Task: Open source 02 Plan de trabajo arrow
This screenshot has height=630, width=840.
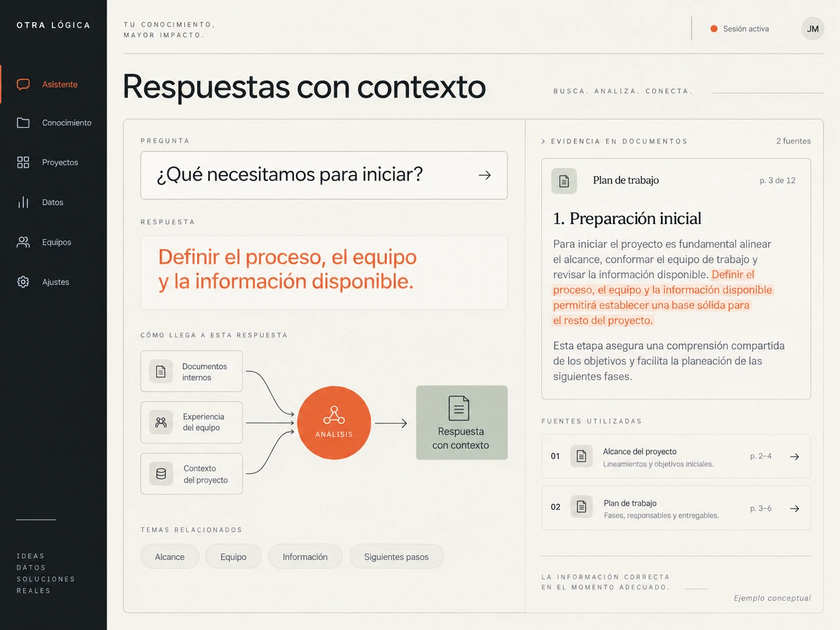Action: pyautogui.click(x=795, y=508)
